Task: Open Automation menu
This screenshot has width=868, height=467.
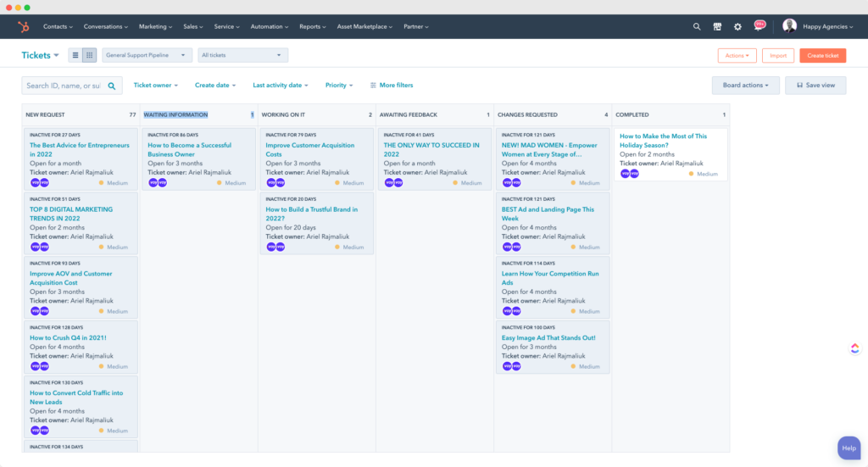Action: coord(270,26)
